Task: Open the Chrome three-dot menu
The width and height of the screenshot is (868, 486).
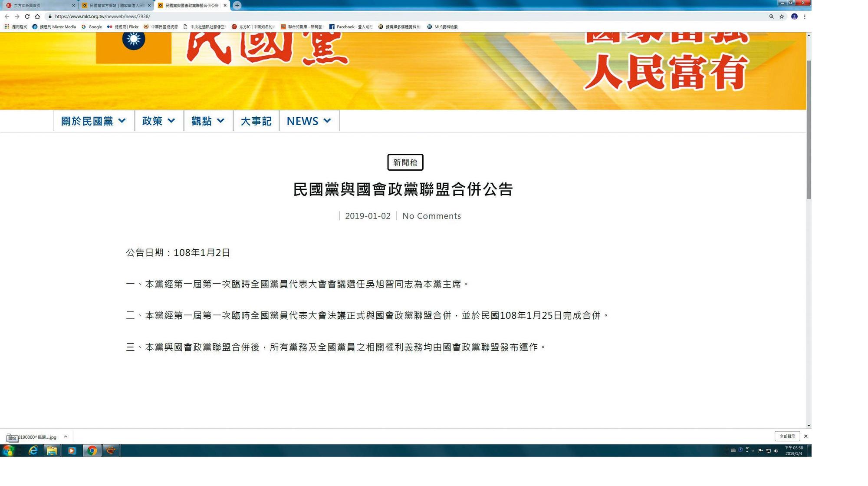Action: [x=806, y=17]
